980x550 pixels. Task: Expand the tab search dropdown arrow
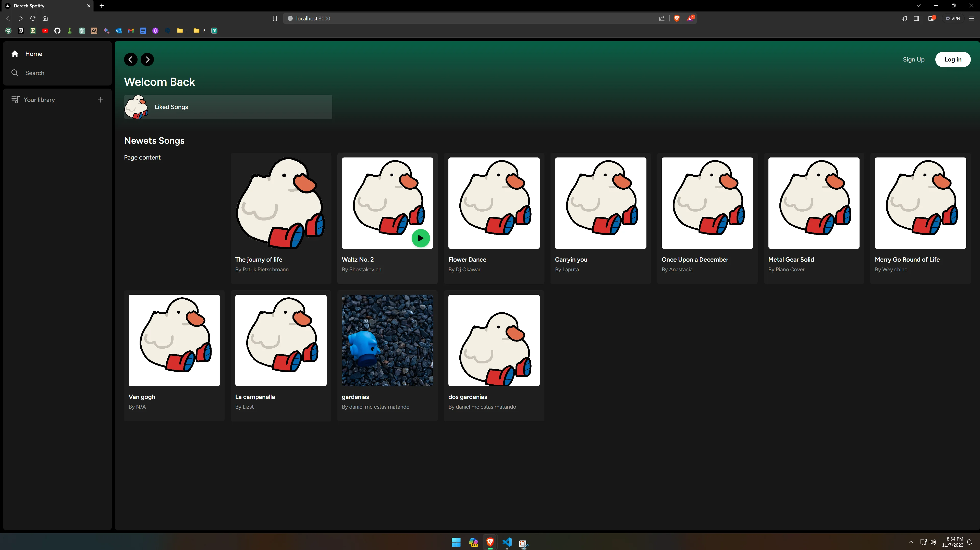point(918,6)
